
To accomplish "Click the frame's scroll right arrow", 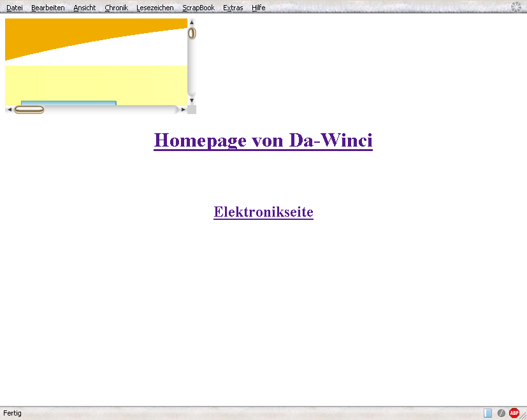I will click(x=183, y=110).
